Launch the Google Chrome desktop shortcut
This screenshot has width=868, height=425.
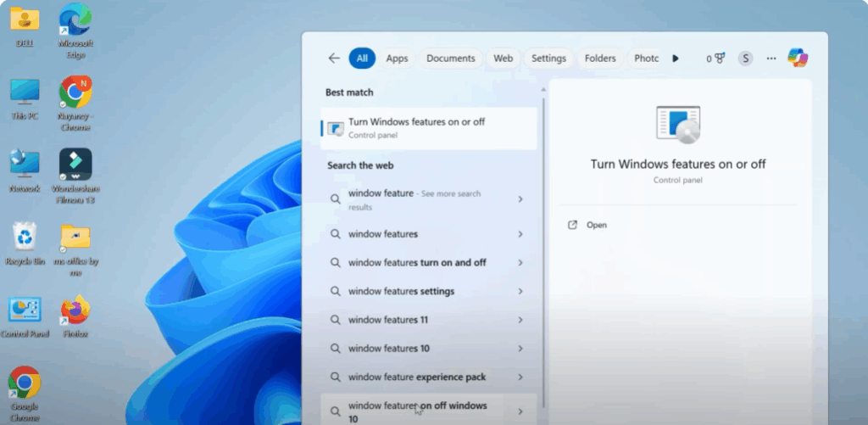point(25,394)
